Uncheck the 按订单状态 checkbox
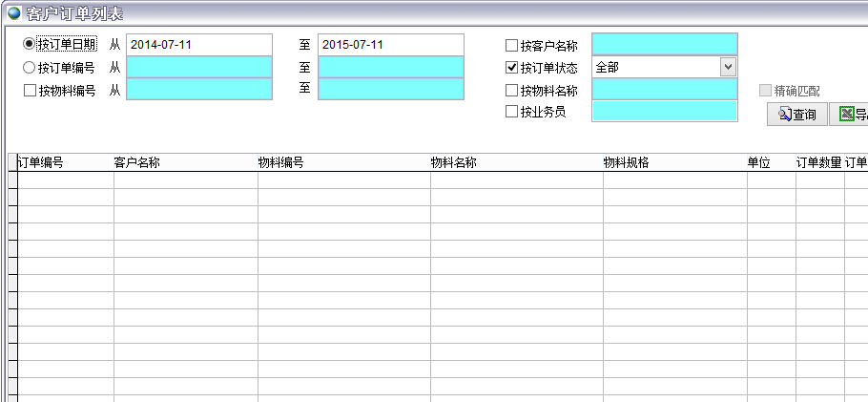The image size is (868, 402). 512,68
